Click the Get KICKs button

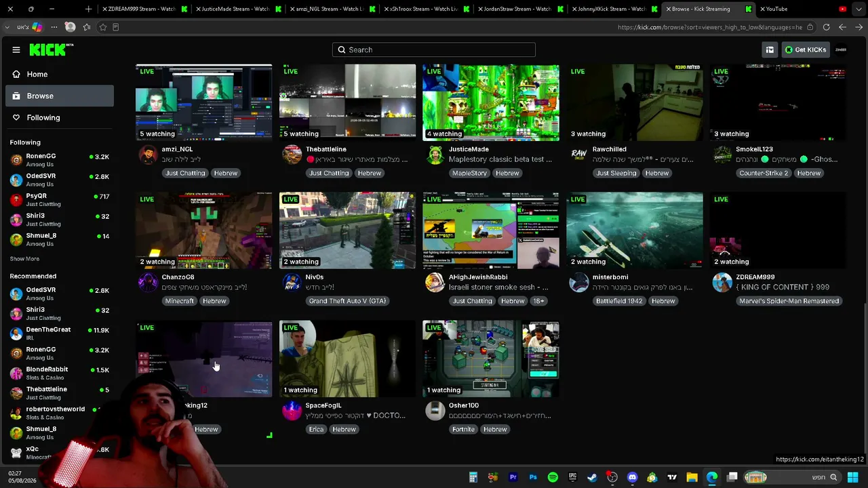(x=806, y=49)
